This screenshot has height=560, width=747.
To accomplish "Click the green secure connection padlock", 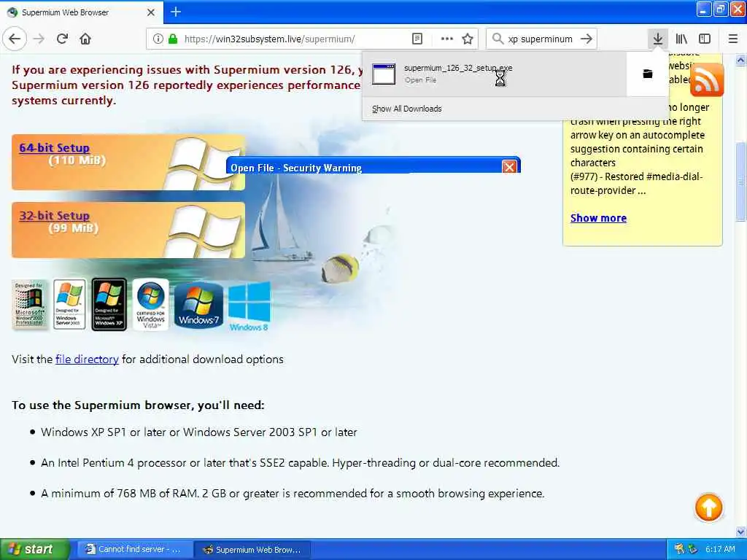I will [x=173, y=39].
